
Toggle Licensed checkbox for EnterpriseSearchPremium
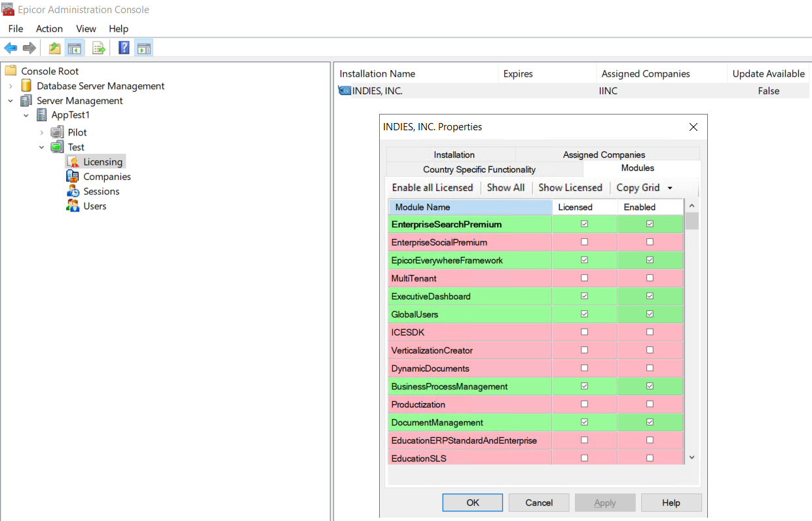[584, 224]
